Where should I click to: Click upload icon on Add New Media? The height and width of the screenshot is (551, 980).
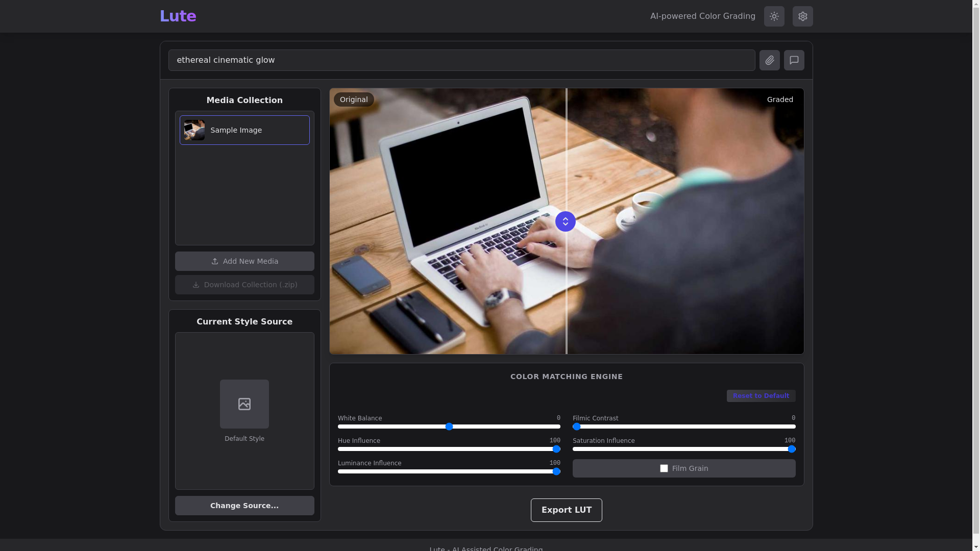pyautogui.click(x=215, y=261)
